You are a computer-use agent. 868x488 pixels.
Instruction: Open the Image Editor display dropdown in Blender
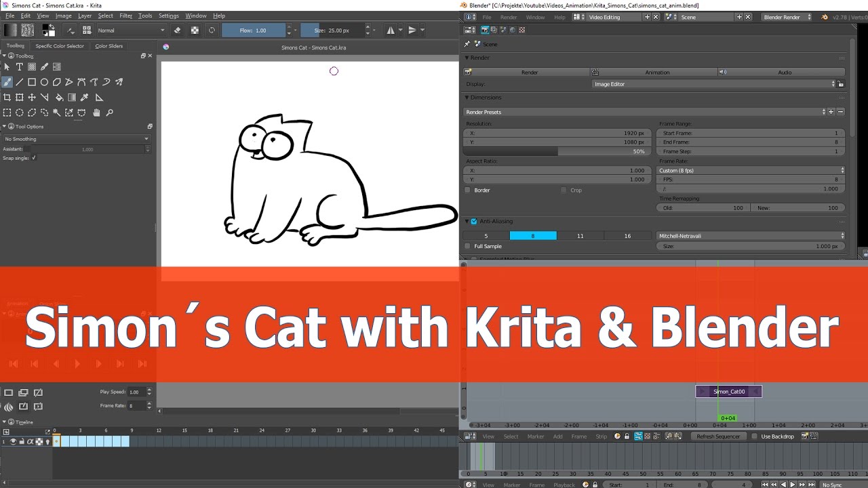714,84
